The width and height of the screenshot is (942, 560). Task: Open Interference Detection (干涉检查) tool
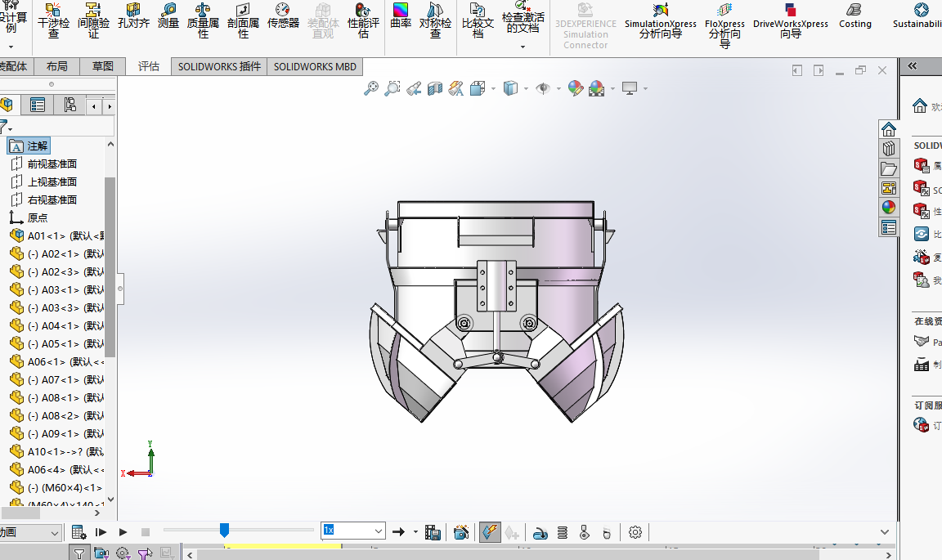pyautogui.click(x=53, y=20)
